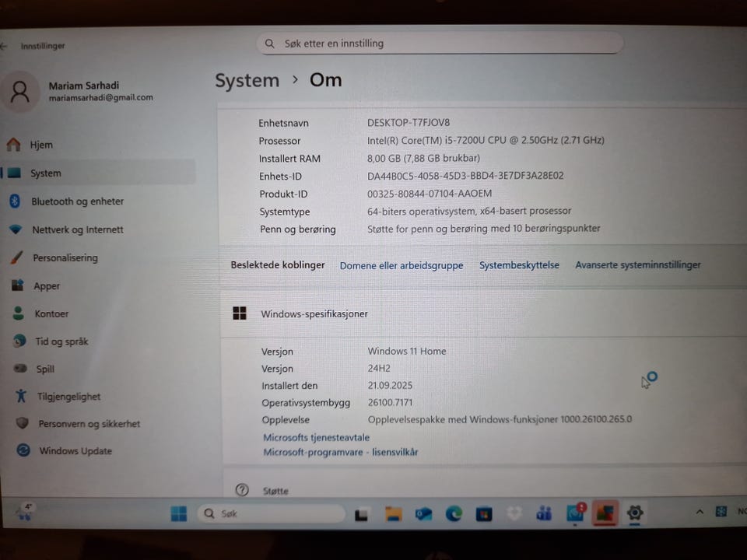Open the Windows Start menu

179,513
